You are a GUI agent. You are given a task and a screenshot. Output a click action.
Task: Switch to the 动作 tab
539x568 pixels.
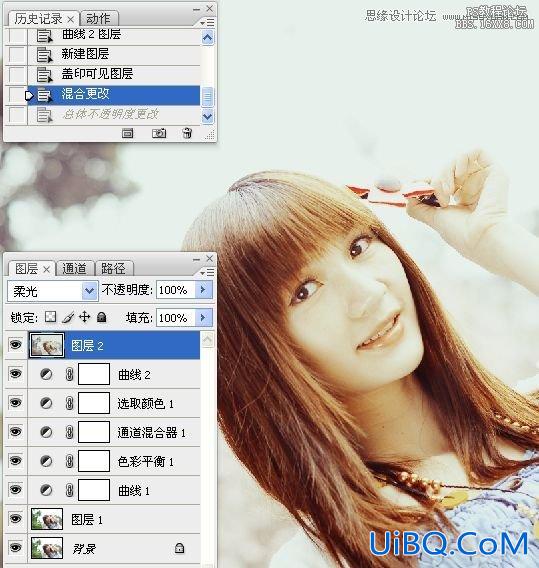(98, 18)
